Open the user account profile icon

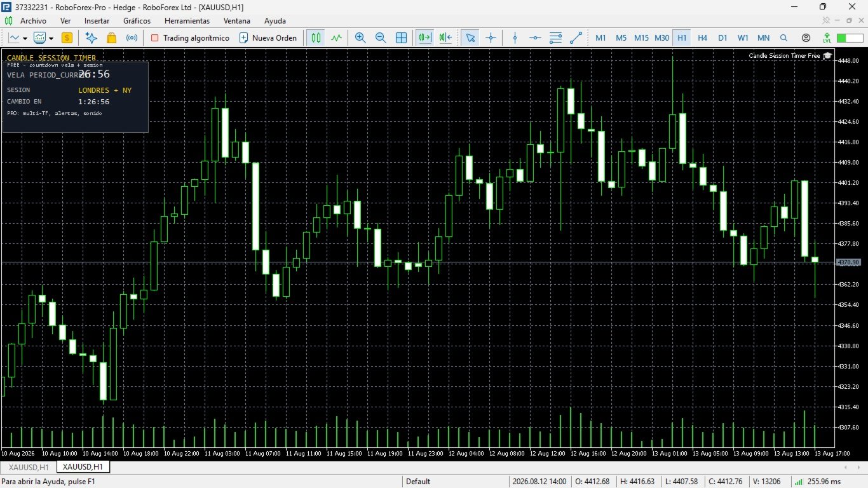point(806,37)
